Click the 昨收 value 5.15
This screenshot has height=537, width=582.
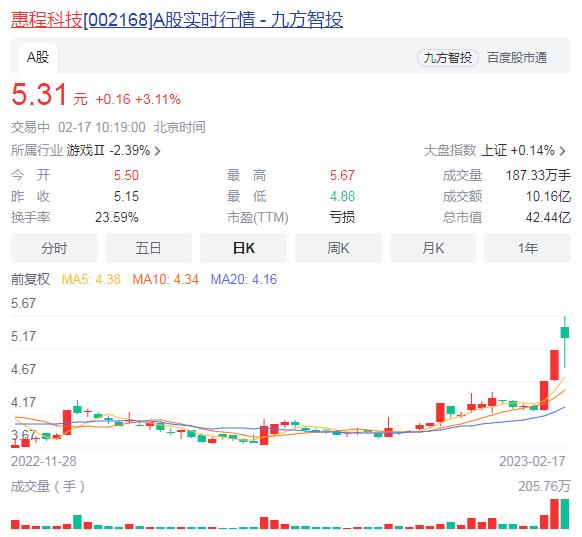(126, 196)
